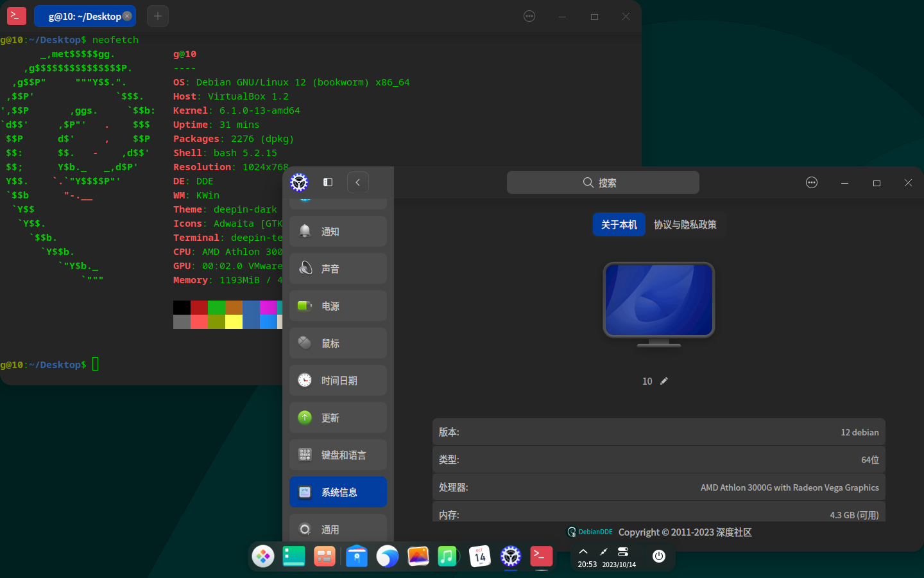
Task: Open the browser icon in the dock
Action: pyautogui.click(x=387, y=556)
